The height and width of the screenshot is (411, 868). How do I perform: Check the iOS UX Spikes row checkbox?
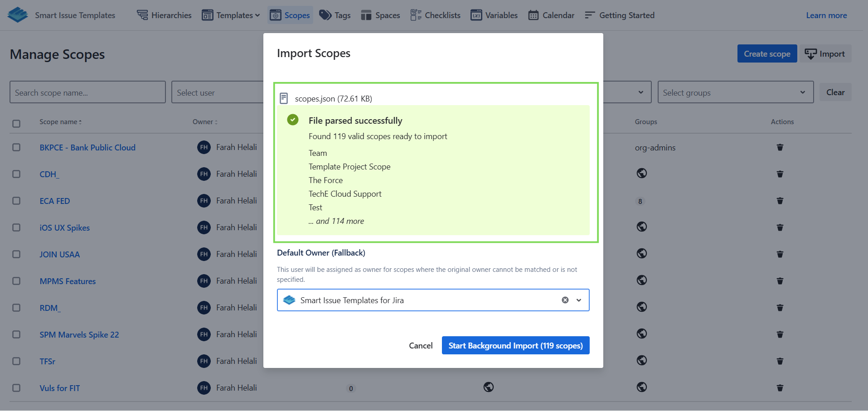16,227
